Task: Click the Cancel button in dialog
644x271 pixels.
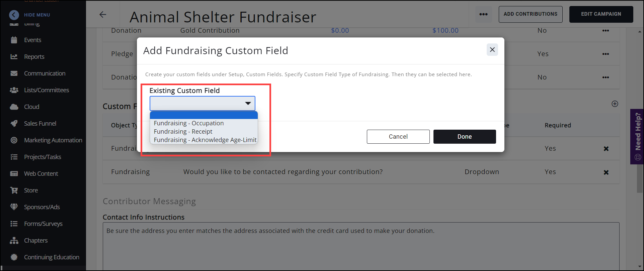Action: point(398,137)
